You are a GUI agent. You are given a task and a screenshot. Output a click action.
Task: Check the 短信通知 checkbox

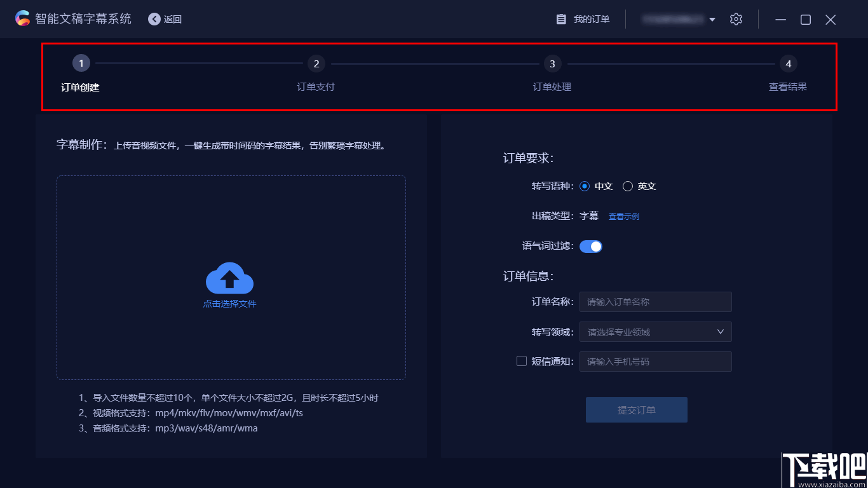point(521,361)
